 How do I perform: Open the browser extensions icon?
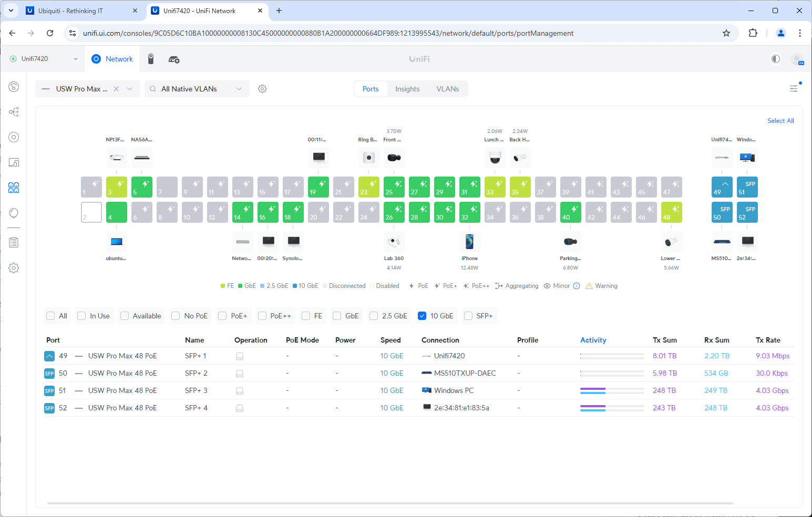pyautogui.click(x=753, y=33)
